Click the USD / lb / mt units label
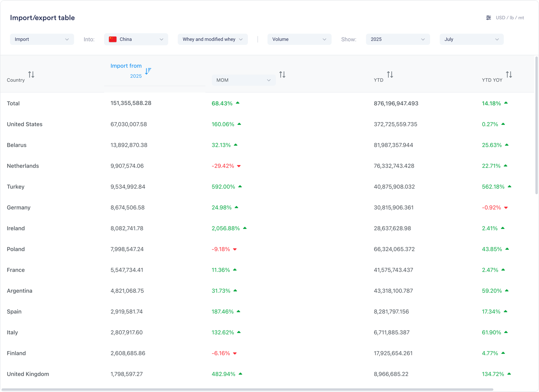 510,18
